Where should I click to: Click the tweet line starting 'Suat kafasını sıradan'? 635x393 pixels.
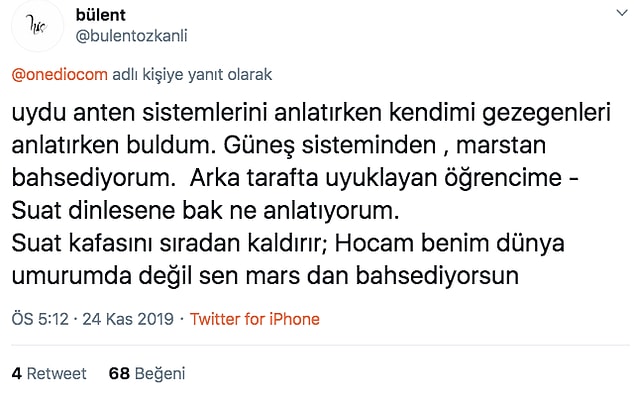pyautogui.click(x=288, y=244)
